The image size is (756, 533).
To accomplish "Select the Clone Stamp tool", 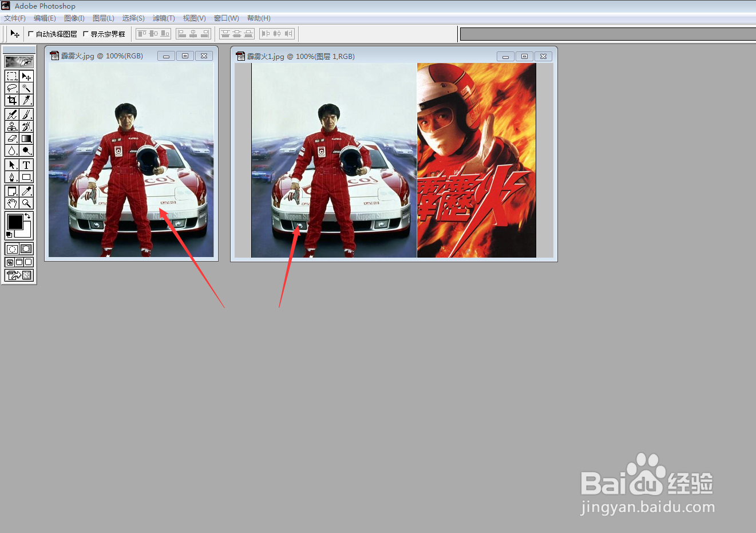I will (x=12, y=127).
